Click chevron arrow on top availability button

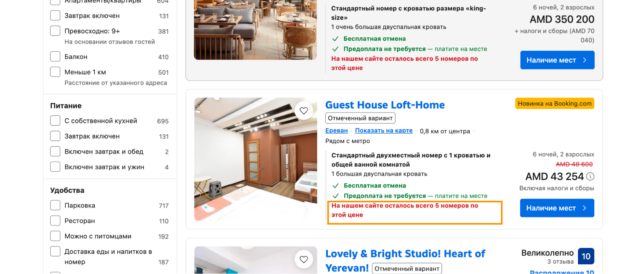(x=585, y=60)
